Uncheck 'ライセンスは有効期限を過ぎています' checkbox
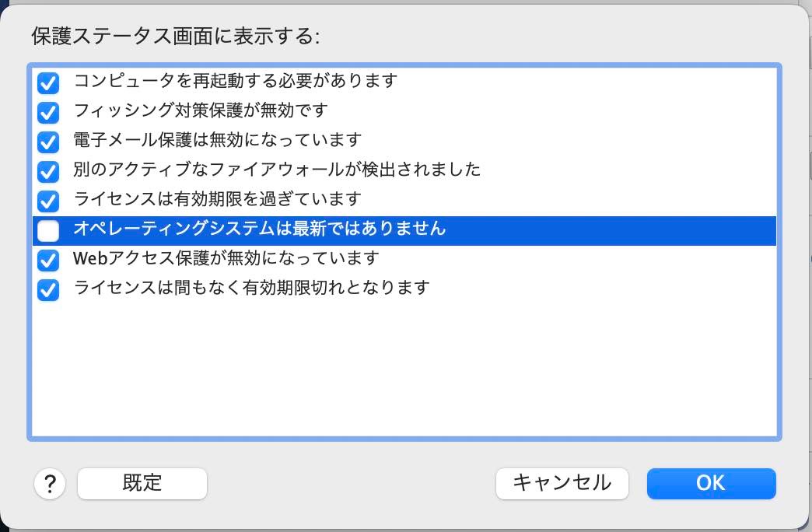Screen dimensions: 812x532 pos(48,201)
